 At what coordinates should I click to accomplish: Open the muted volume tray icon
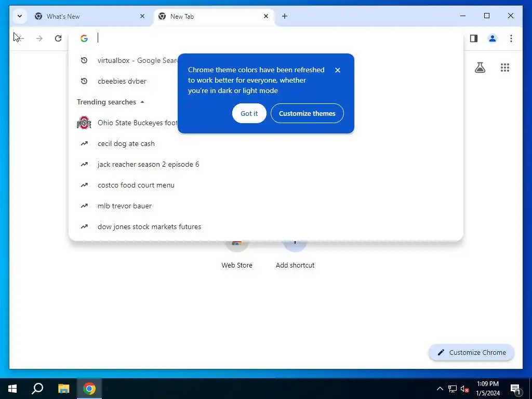465,389
